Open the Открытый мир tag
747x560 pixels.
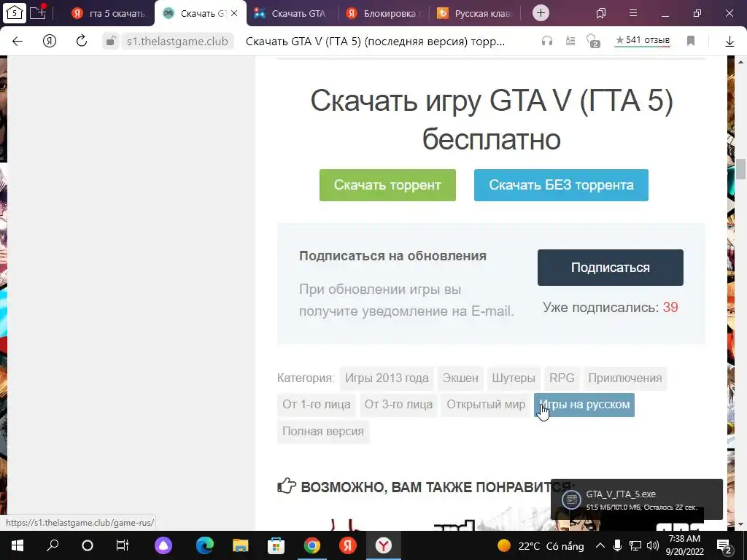pyautogui.click(x=485, y=405)
